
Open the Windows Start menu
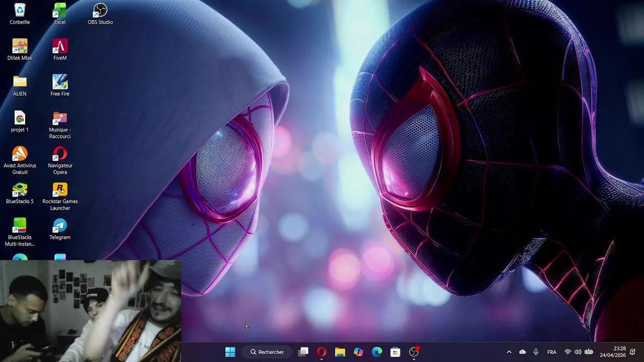(x=230, y=352)
